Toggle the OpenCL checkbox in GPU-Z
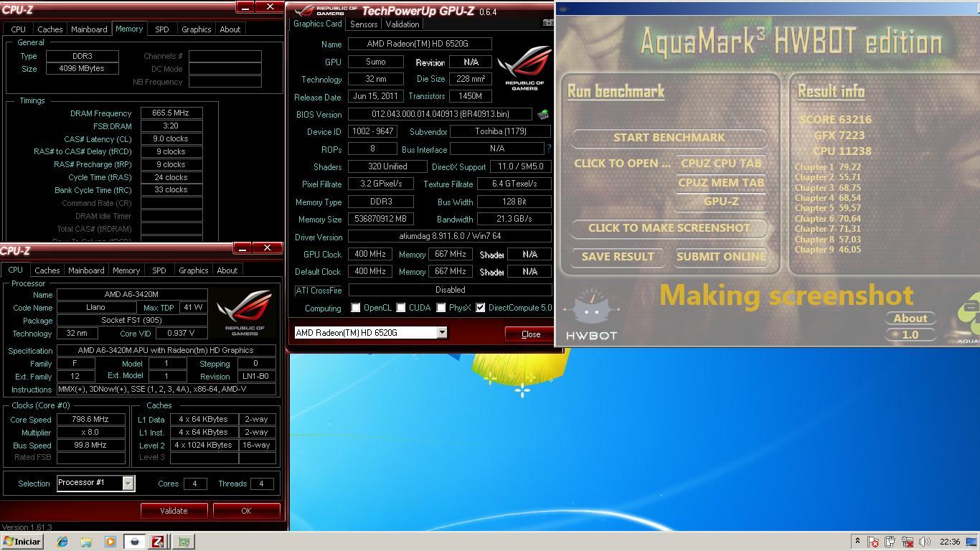This screenshot has height=551, width=980. [x=355, y=308]
